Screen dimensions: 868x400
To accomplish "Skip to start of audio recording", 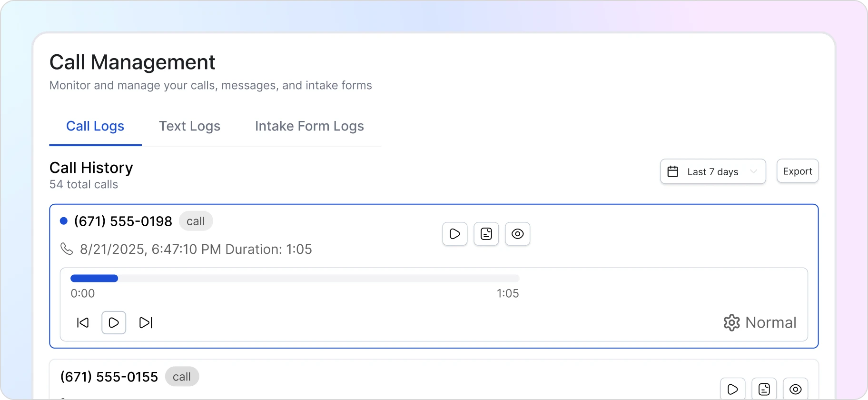I will (x=83, y=323).
